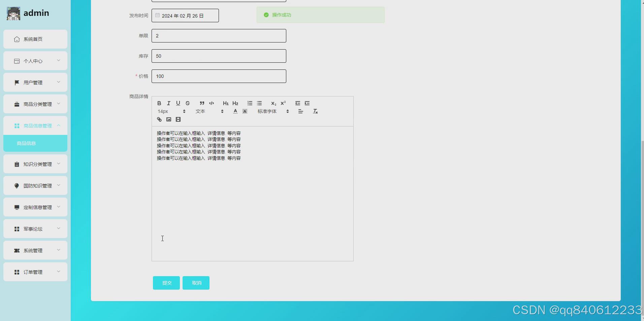Click the 提交 submit button
The width and height of the screenshot is (644, 321).
(x=166, y=283)
